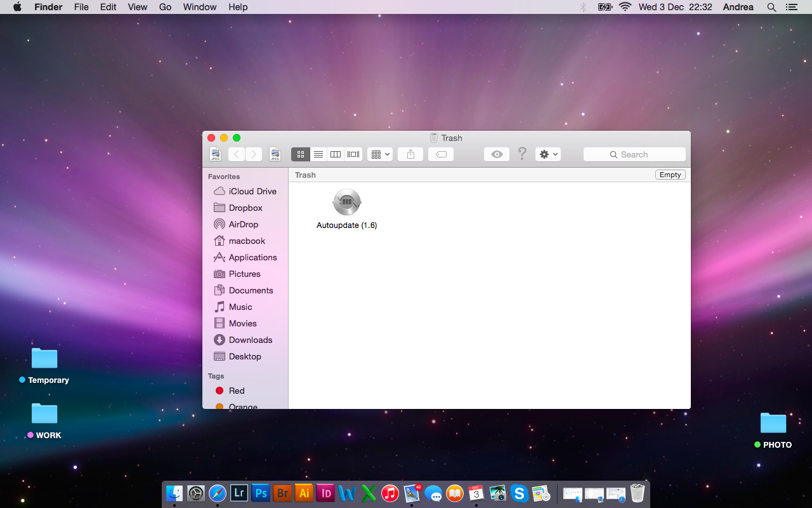Click the JPEG file icon beside the Forward arrow
Image resolution: width=812 pixels, height=508 pixels.
point(275,154)
